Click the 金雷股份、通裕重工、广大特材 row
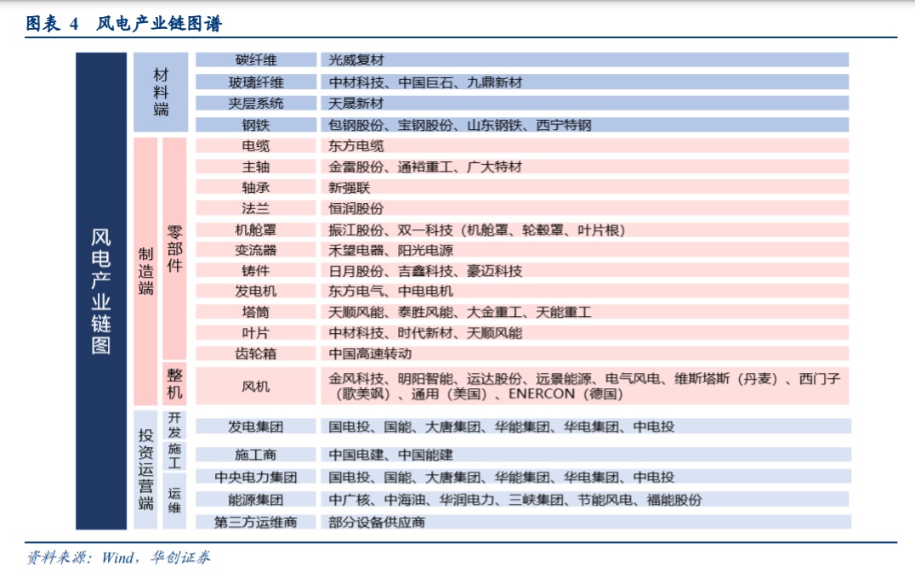The image size is (915, 588). (x=585, y=167)
